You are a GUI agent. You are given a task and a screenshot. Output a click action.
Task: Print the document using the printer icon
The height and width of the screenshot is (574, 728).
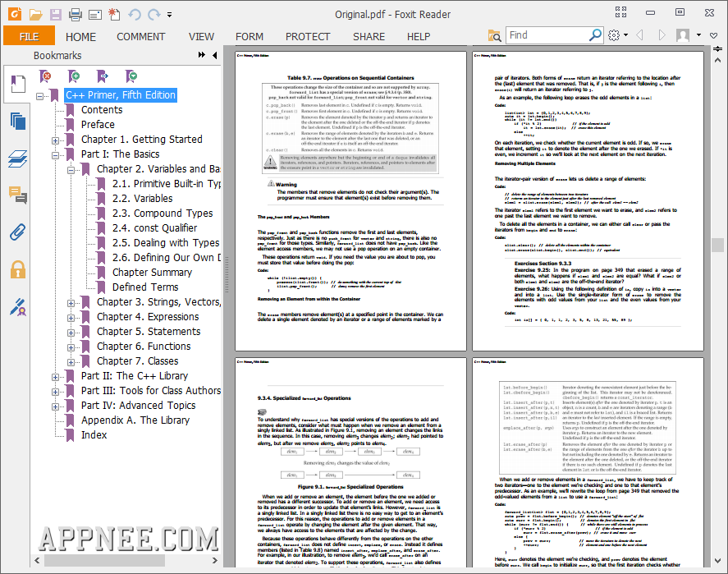pos(76,15)
